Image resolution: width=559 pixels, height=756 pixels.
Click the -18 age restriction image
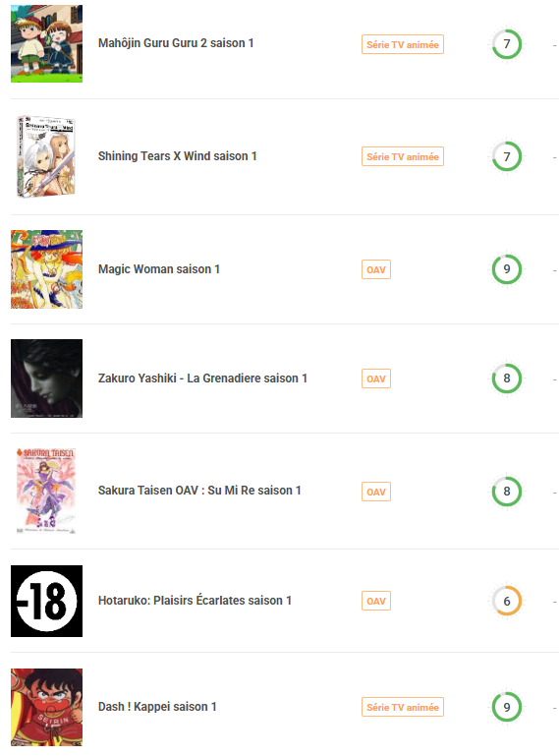pos(47,602)
